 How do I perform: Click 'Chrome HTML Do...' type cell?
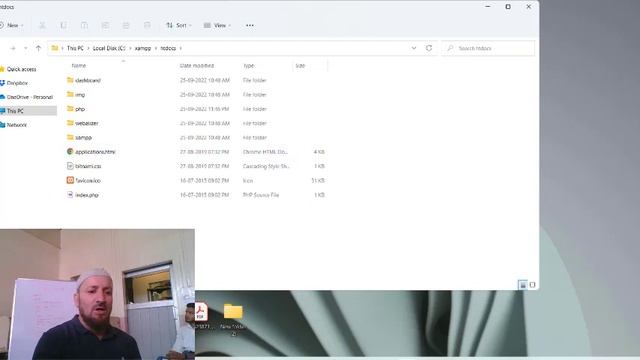coord(265,152)
